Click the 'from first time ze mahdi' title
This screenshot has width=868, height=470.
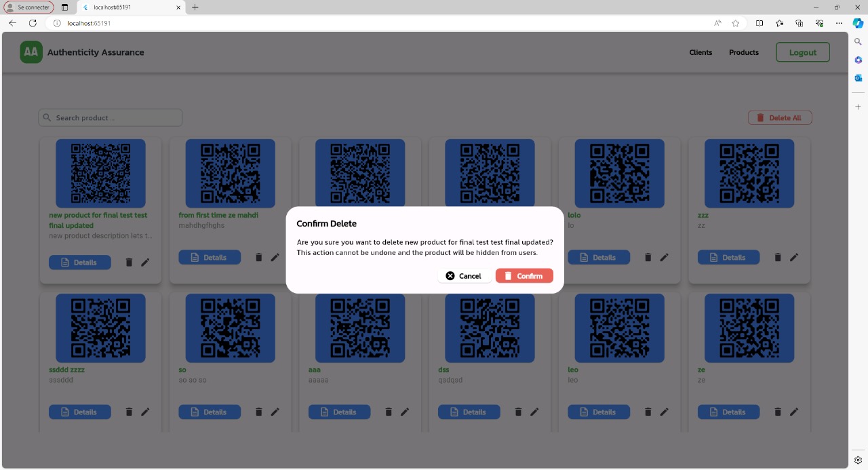click(x=218, y=215)
